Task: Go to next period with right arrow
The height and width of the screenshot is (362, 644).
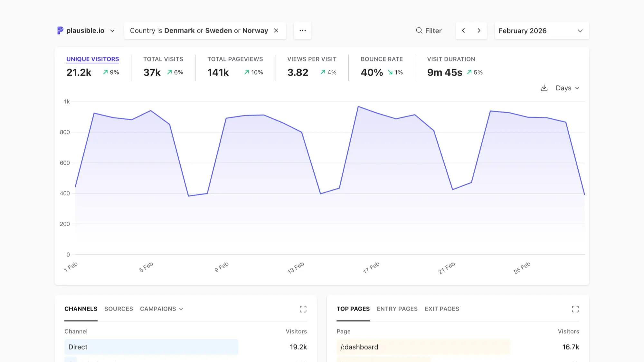Action: [x=479, y=31]
